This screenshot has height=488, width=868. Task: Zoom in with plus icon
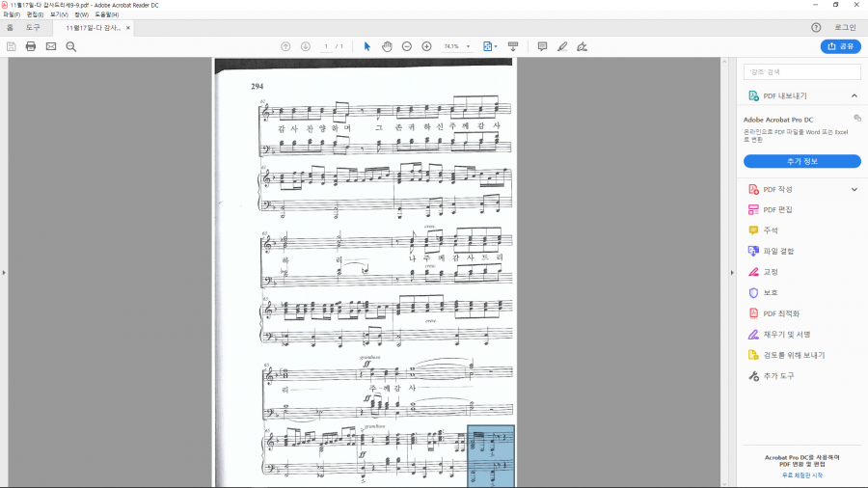pyautogui.click(x=427, y=46)
